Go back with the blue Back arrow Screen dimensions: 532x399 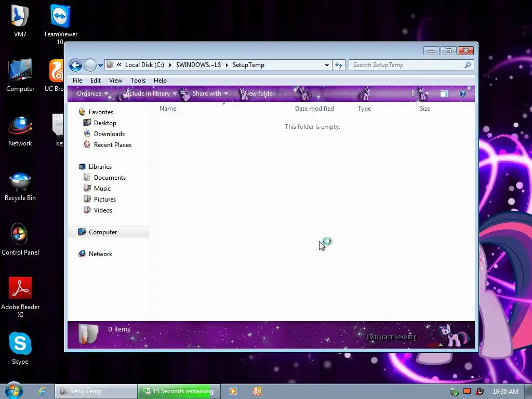[75, 65]
